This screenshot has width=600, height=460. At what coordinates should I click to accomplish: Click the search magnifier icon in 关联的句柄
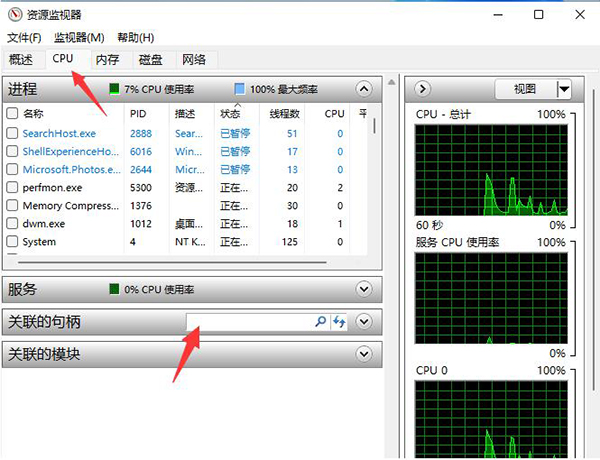320,321
